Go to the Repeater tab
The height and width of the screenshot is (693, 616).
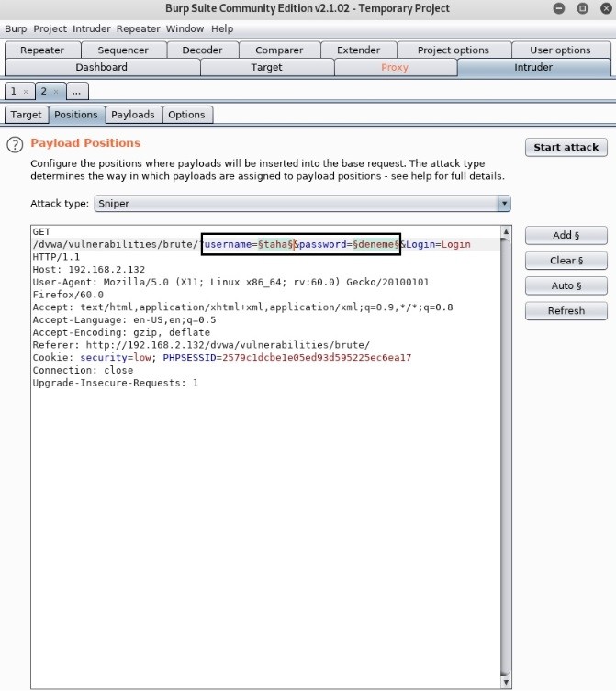coord(42,50)
